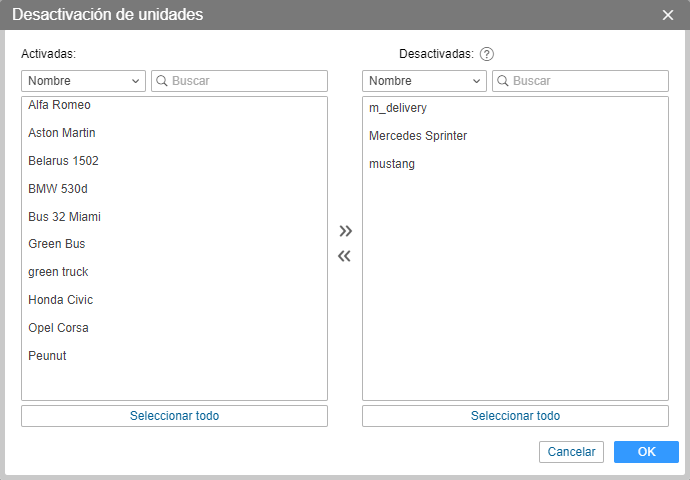This screenshot has width=690, height=480.
Task: Select Mercedes Sprinter in deactivated list
Action: click(x=418, y=136)
